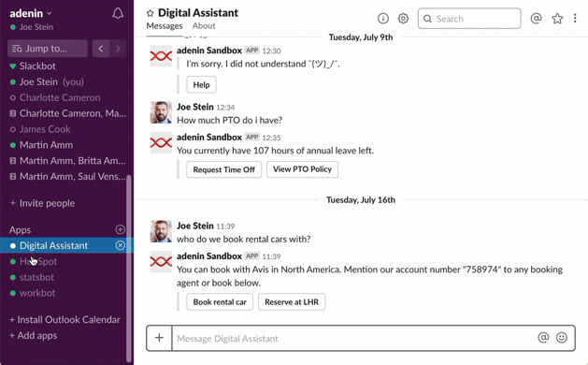
Task: Open more options vertical dots menu
Action: coord(575,18)
